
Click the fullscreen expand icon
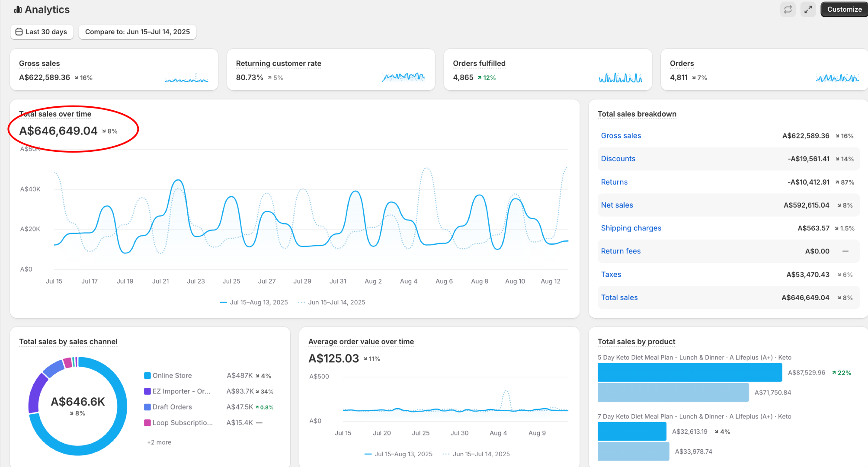pyautogui.click(x=808, y=10)
